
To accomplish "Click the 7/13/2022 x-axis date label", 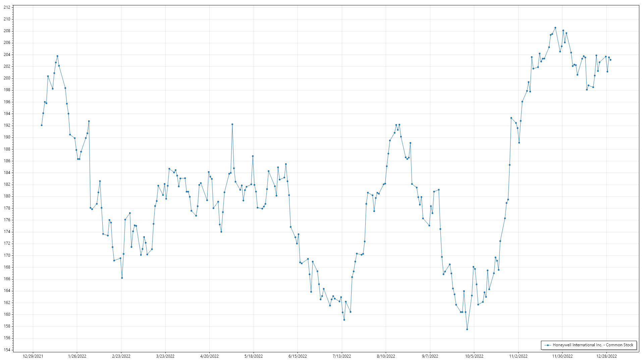I will pyautogui.click(x=342, y=356).
